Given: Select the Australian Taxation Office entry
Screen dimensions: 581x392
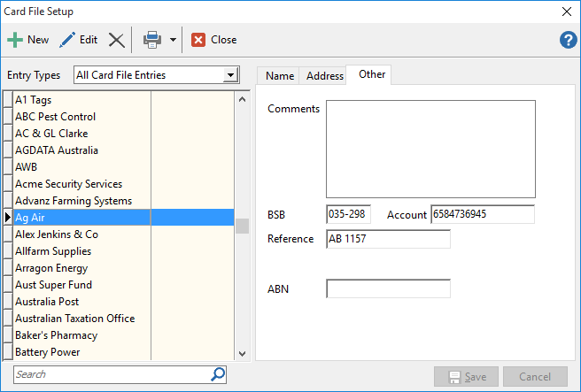Looking at the screenshot, I should [x=75, y=319].
